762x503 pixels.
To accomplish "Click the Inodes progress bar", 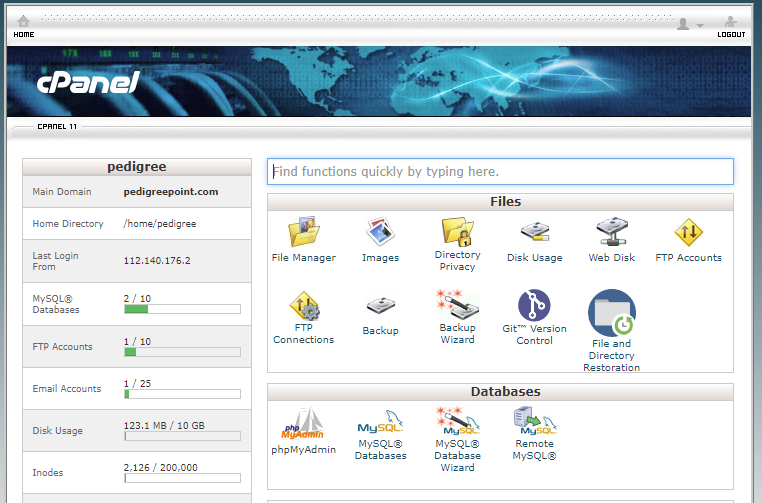I will point(182,478).
